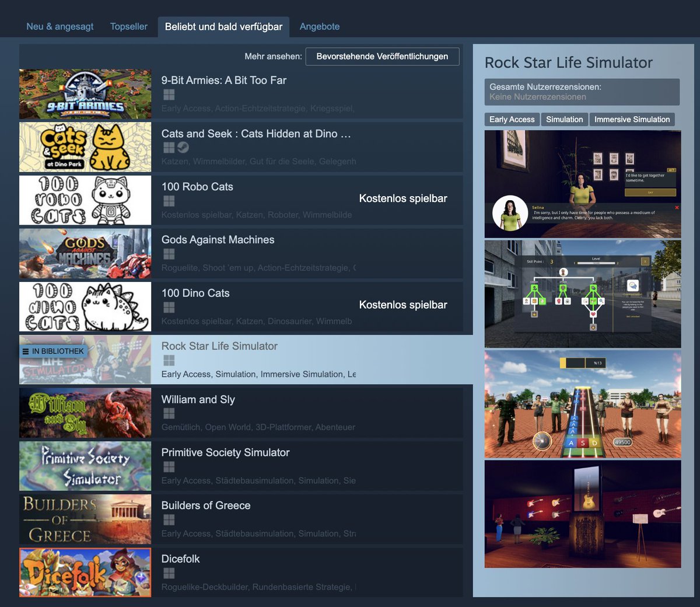Click Dicefolk capsule image

pyautogui.click(x=85, y=573)
